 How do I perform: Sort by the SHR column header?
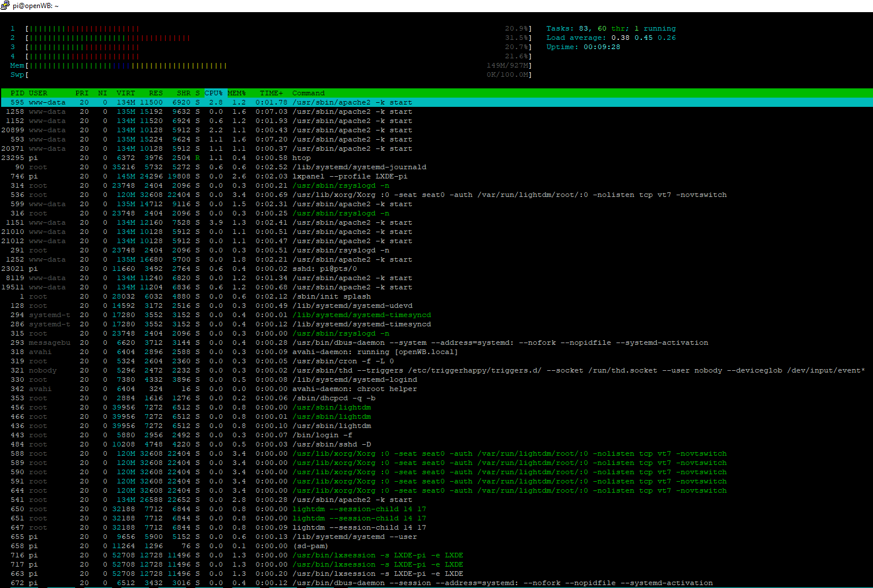[184, 93]
